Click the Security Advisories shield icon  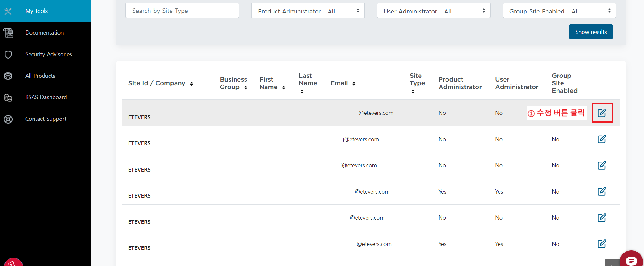tap(8, 55)
